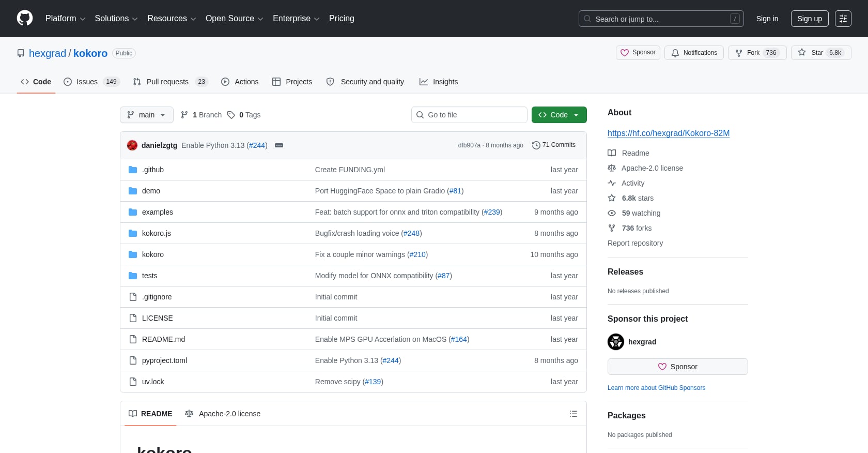Click the uv.lock file icon
This screenshot has width=868, height=453.
[x=133, y=382]
